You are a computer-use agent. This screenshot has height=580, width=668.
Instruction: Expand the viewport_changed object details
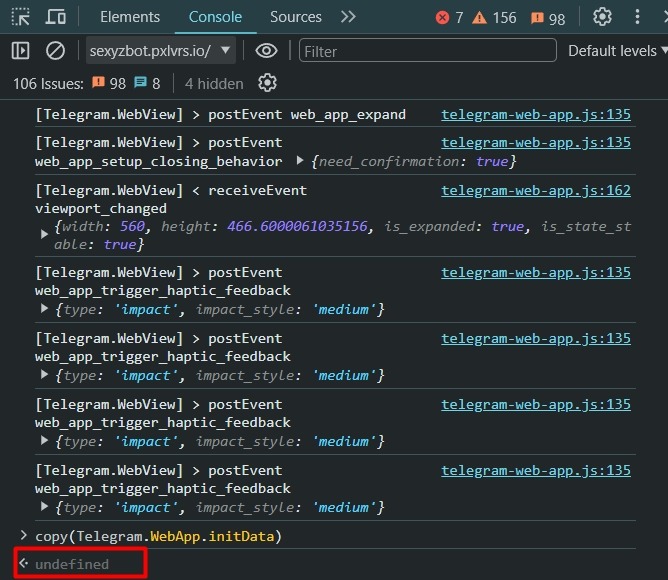point(44,234)
